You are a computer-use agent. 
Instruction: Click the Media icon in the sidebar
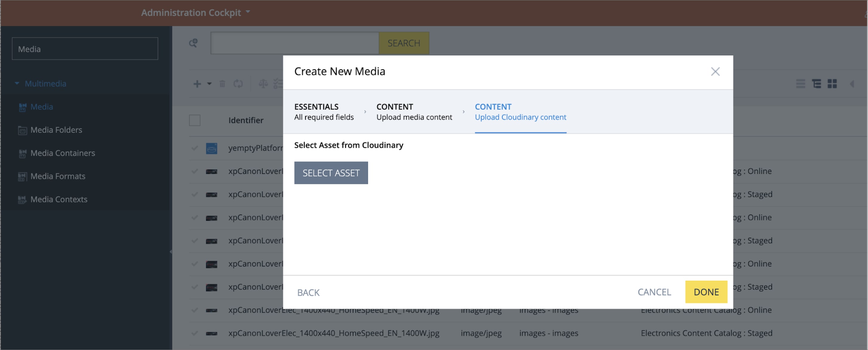pos(22,107)
